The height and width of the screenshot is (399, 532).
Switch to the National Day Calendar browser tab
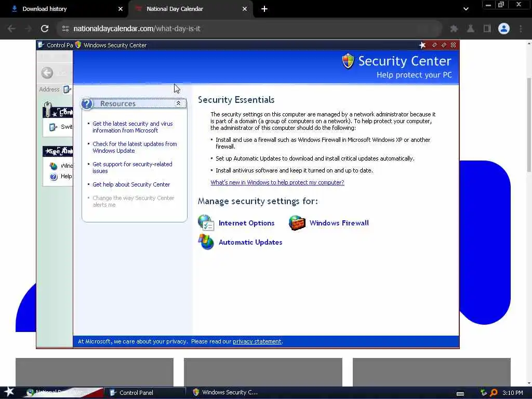pyautogui.click(x=190, y=9)
